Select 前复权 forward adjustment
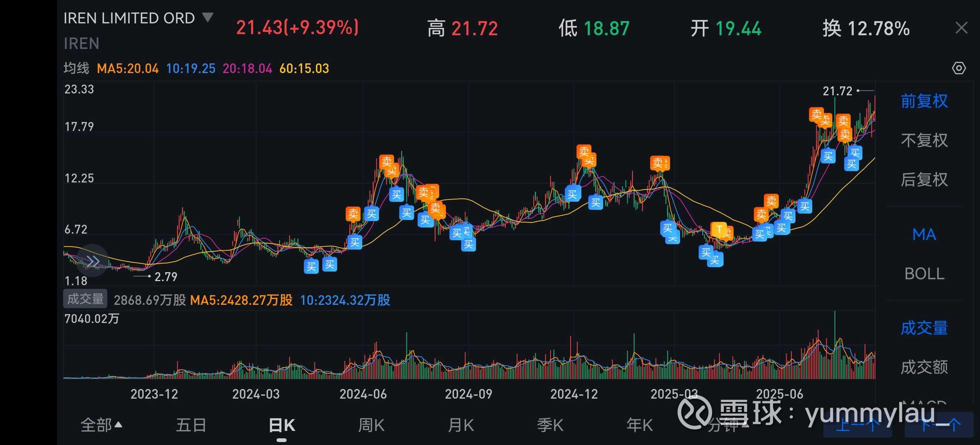The width and height of the screenshot is (980, 445). [x=924, y=101]
